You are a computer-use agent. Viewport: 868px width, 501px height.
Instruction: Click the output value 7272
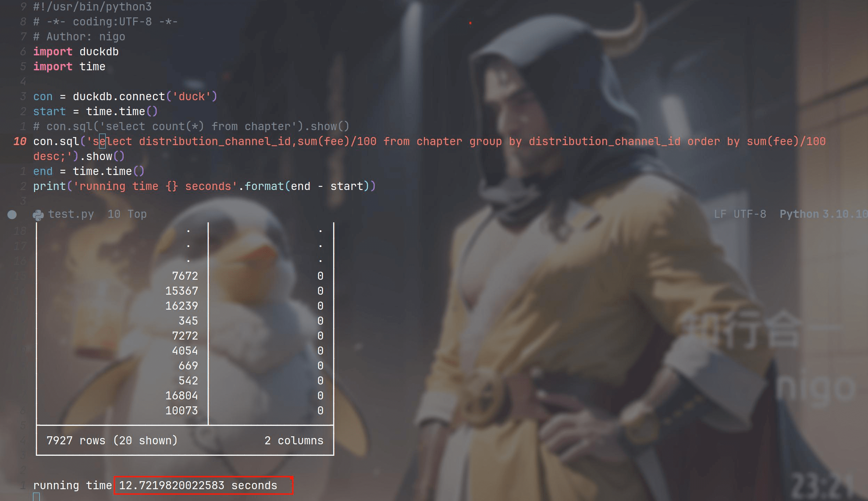185,336
